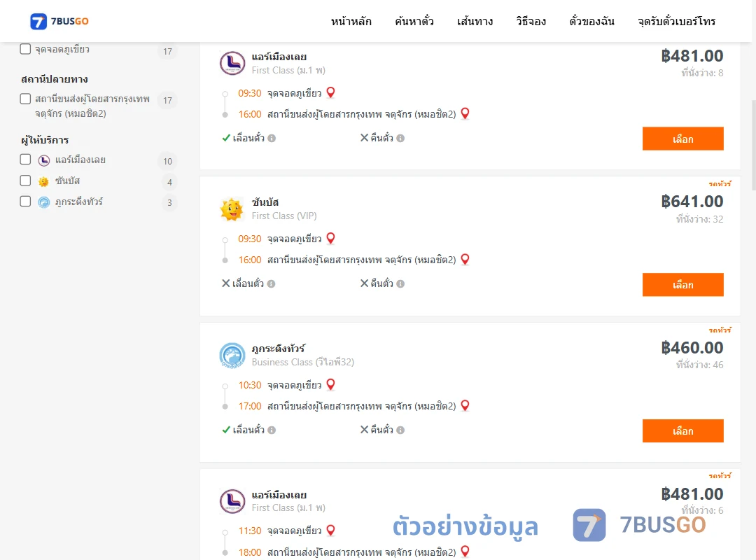Open the หน้าหลัก menu item
The image size is (756, 560).
pyautogui.click(x=351, y=21)
